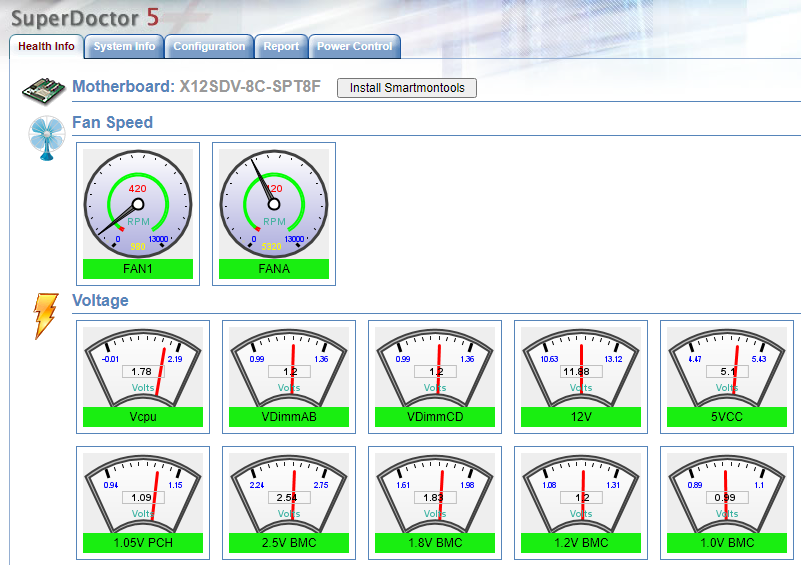
Task: Click the 1.05V PCH 1.09 value
Action: coord(143,498)
